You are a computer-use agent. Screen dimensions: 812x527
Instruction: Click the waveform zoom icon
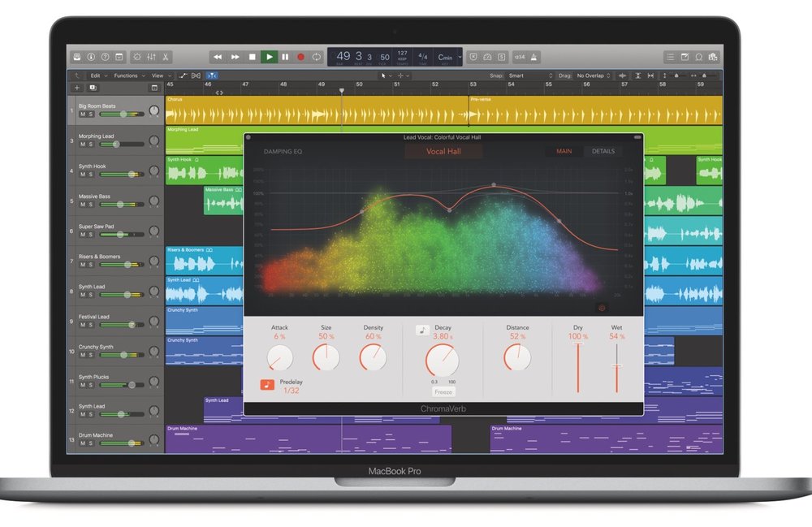623,76
